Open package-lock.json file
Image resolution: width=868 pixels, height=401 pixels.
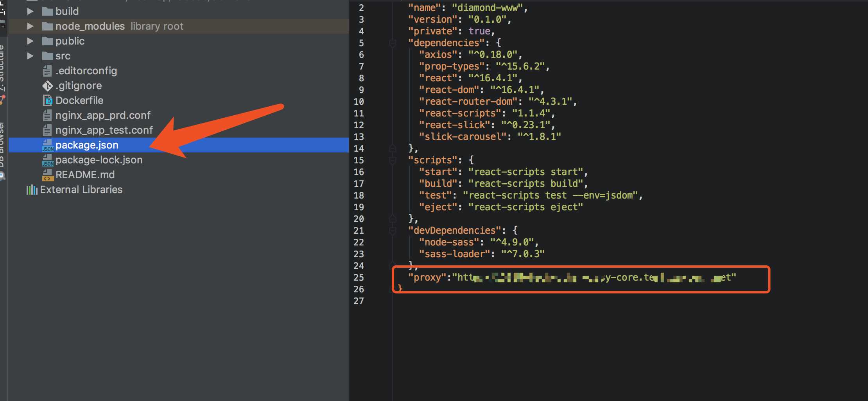tap(99, 160)
